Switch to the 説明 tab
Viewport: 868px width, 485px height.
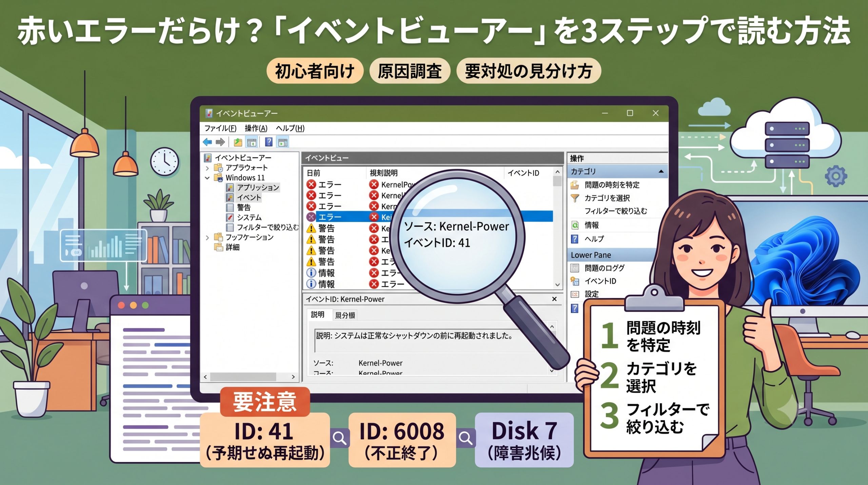click(x=318, y=315)
